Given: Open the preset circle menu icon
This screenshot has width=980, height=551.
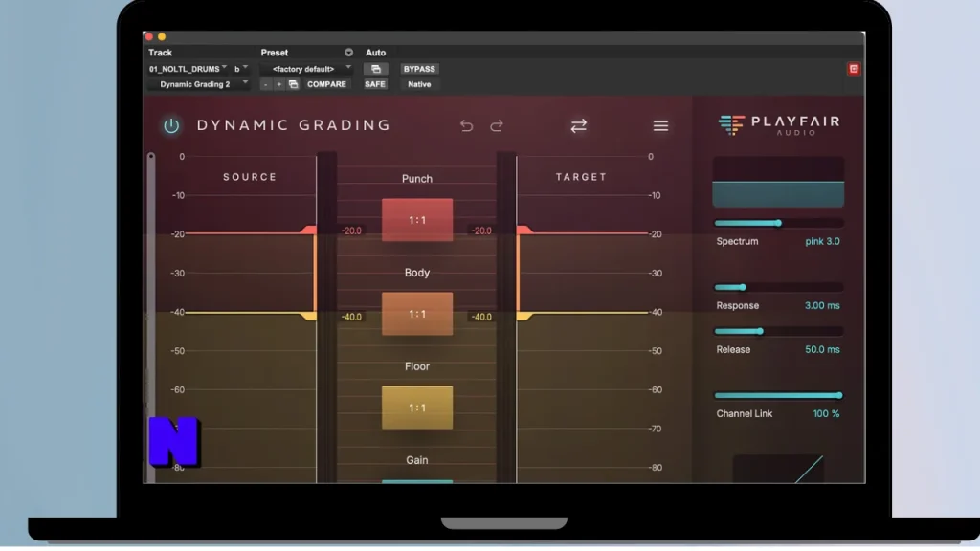Looking at the screenshot, I should pos(348,53).
